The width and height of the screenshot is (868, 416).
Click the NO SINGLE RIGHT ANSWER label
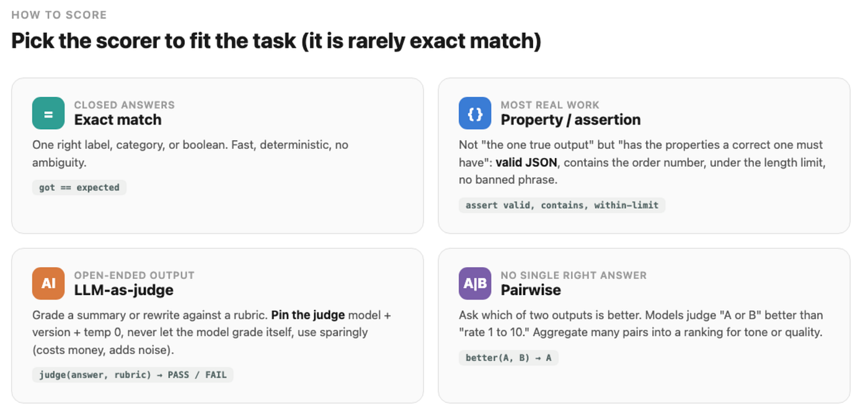(x=573, y=275)
